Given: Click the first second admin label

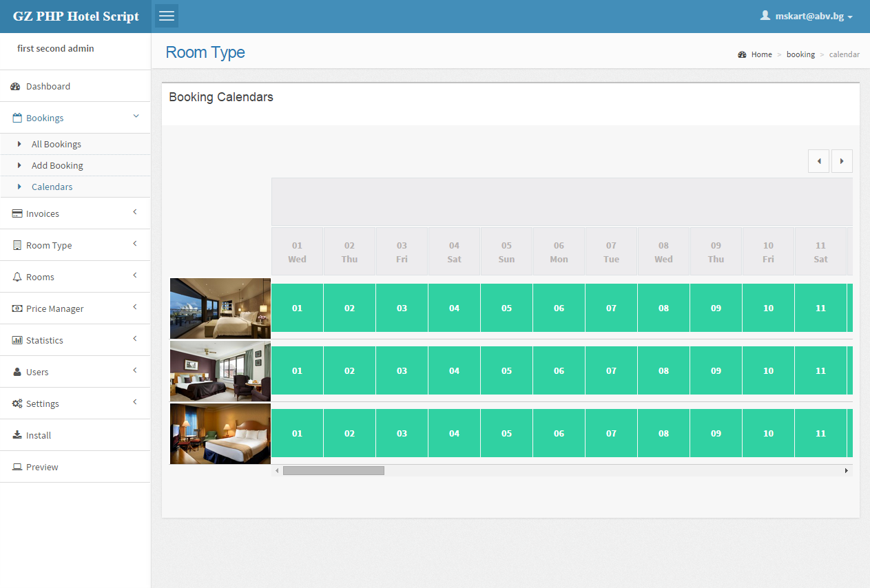Looking at the screenshot, I should (56, 49).
